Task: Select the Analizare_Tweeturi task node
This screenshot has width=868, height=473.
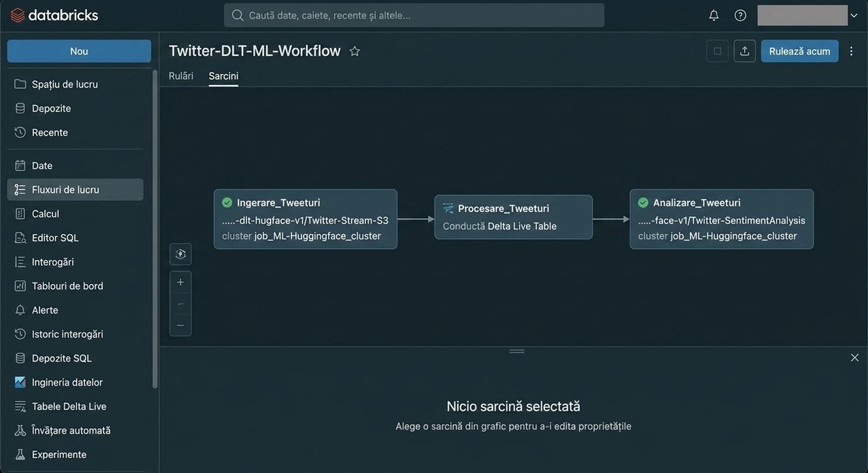Action: (722, 219)
